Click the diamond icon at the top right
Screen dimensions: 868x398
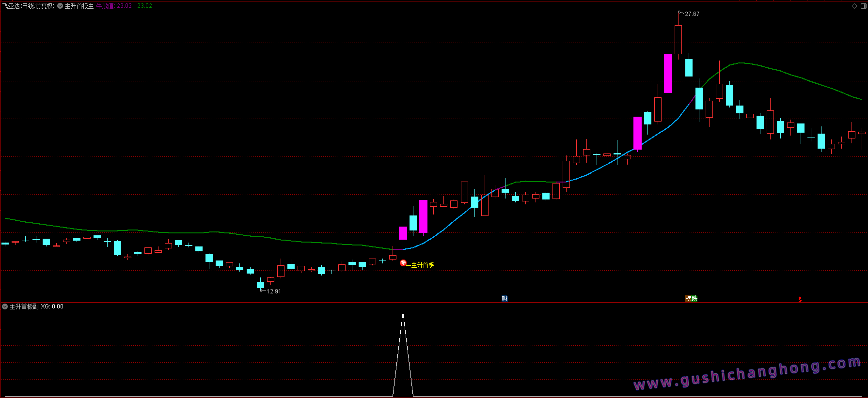854,6
